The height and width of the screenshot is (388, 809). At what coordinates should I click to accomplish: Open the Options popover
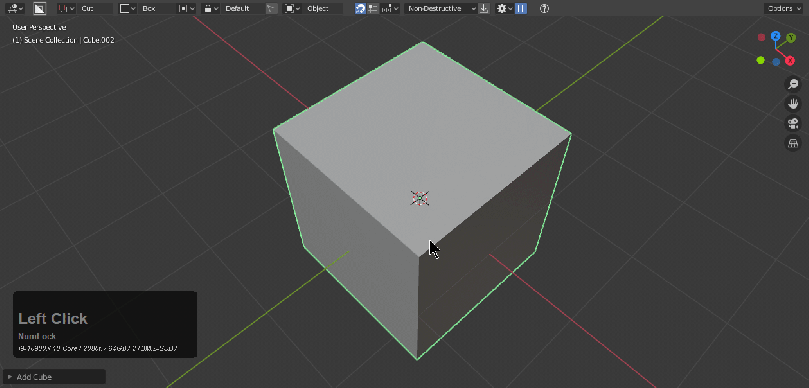pyautogui.click(x=783, y=8)
